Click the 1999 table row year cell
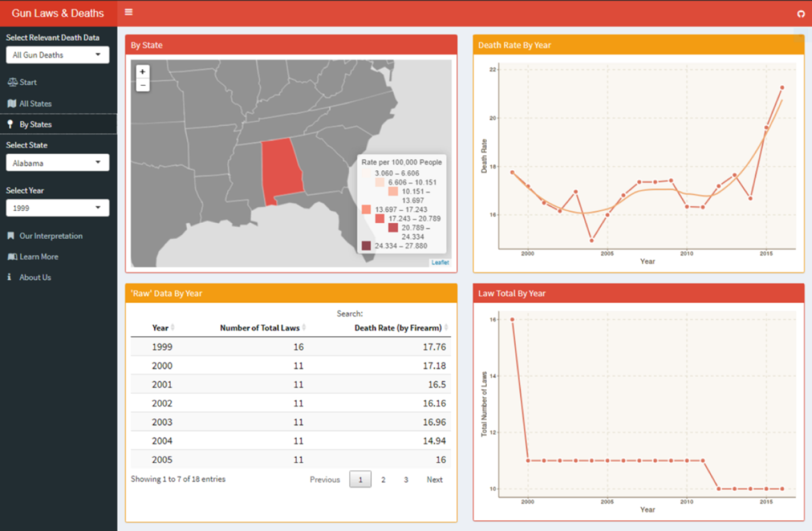This screenshot has height=531, width=812. coord(162,347)
